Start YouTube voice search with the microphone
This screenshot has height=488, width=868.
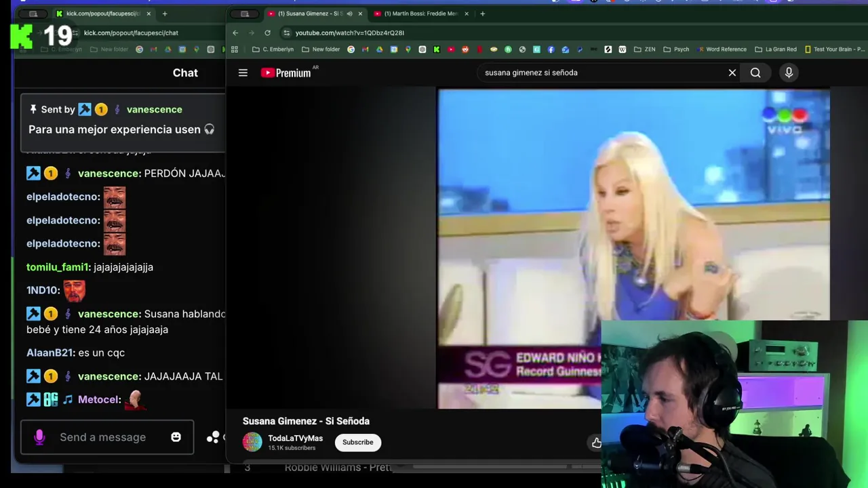click(x=789, y=73)
